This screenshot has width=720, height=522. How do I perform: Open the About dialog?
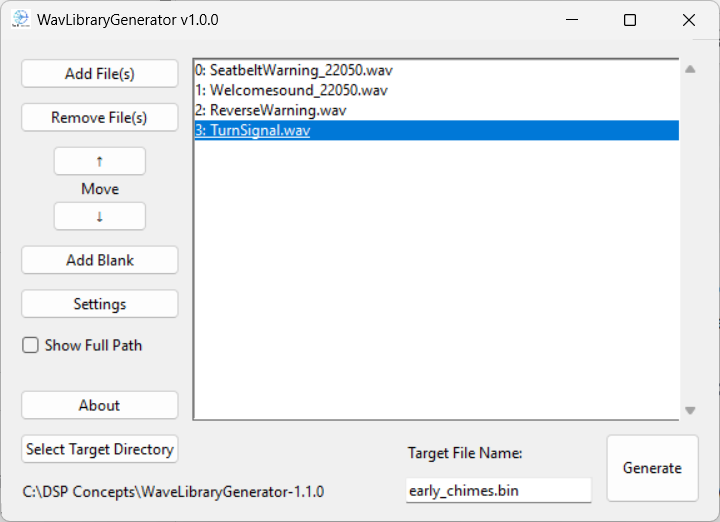[x=100, y=405]
